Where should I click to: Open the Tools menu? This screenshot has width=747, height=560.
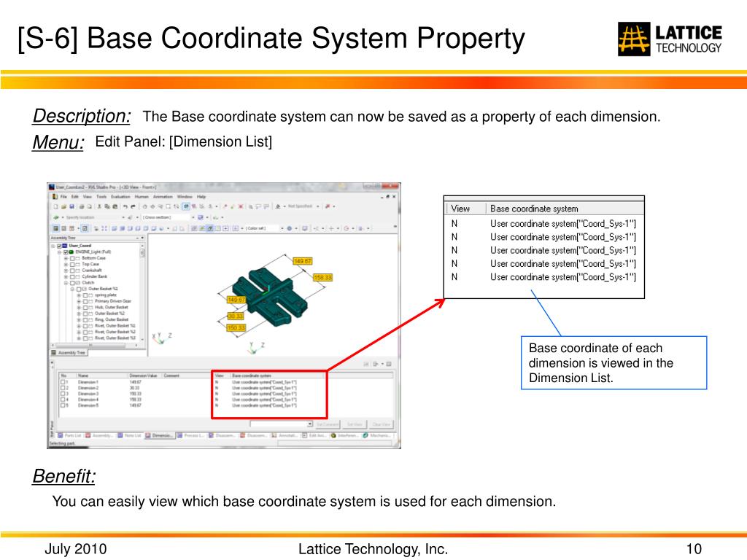pos(101,197)
